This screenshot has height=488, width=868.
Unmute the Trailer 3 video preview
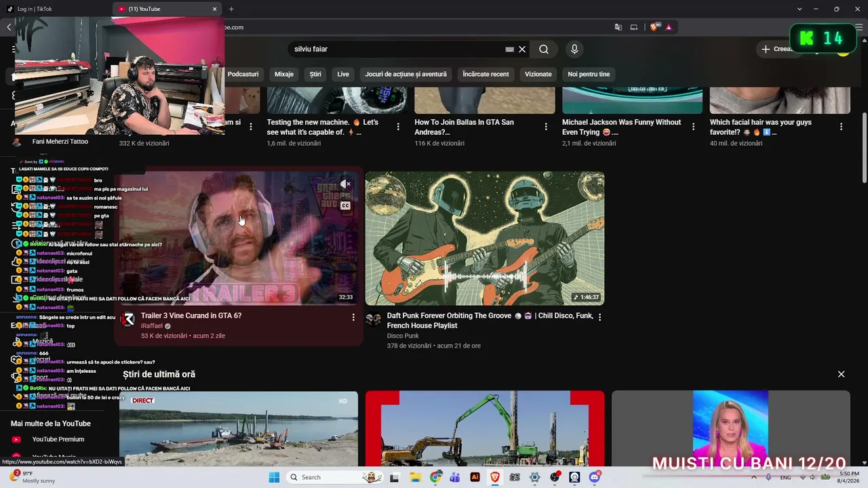pos(346,184)
